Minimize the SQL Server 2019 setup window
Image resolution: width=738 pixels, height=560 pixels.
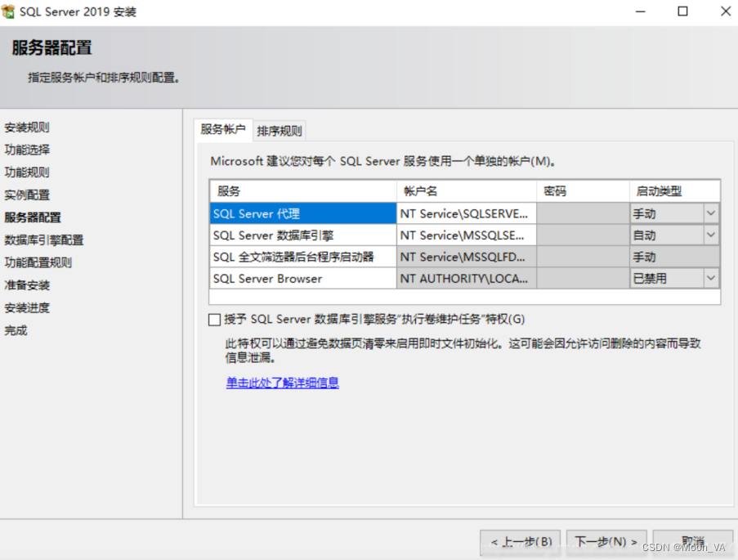point(640,11)
